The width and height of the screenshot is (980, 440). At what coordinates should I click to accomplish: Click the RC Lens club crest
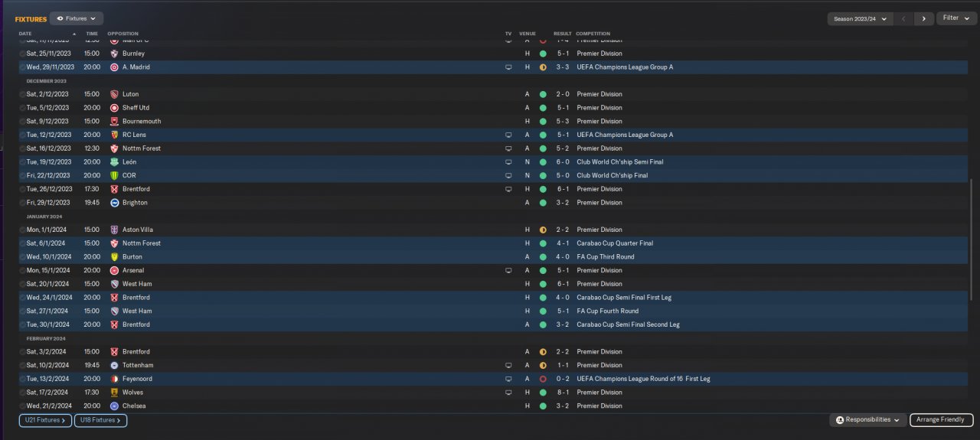114,135
